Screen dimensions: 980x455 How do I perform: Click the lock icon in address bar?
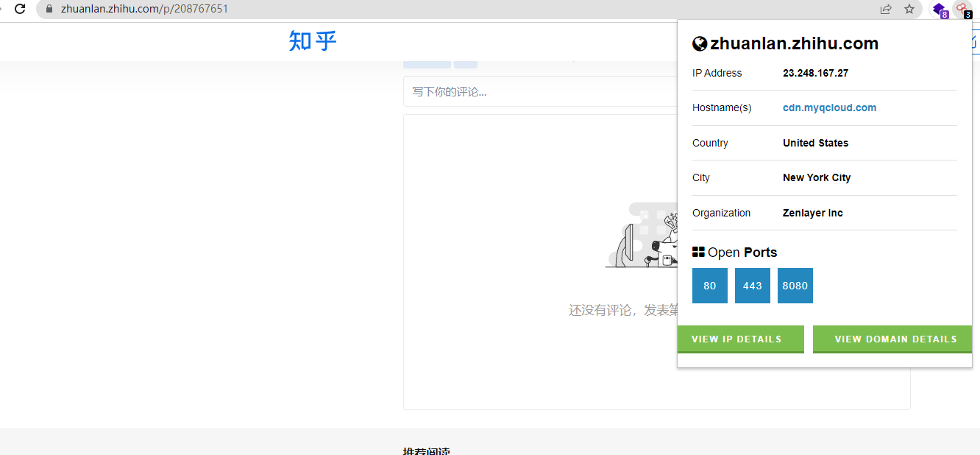tap(49, 9)
